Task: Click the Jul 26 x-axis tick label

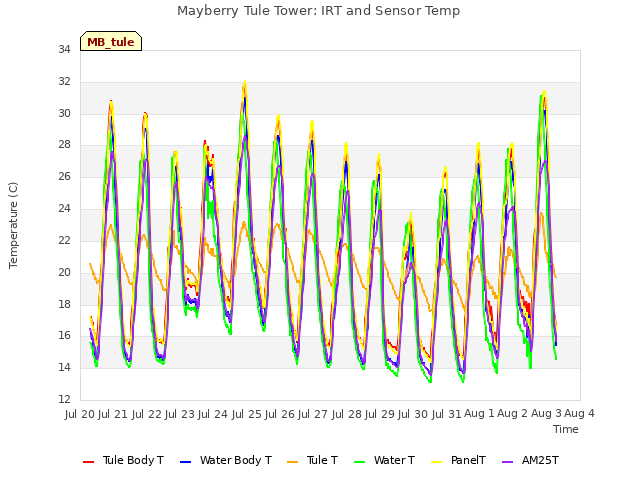Action: pos(280,414)
